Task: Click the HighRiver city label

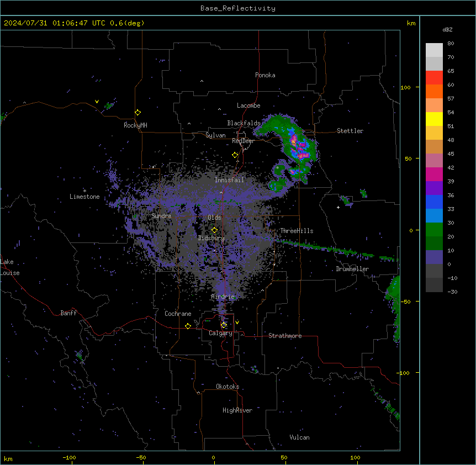Action: click(x=237, y=410)
